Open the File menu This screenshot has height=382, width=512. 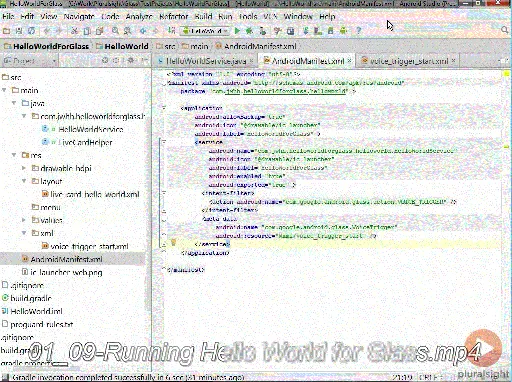coord(8,16)
